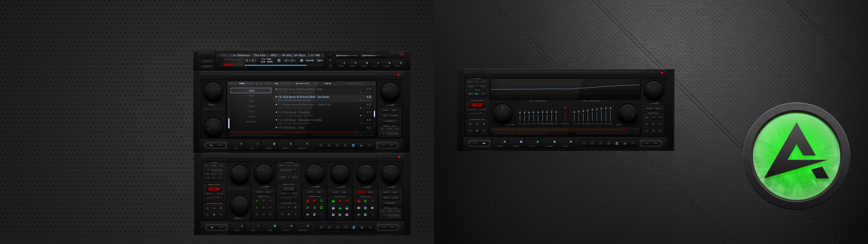Click the BASS knob in equalizer window

pyautogui.click(x=628, y=113)
